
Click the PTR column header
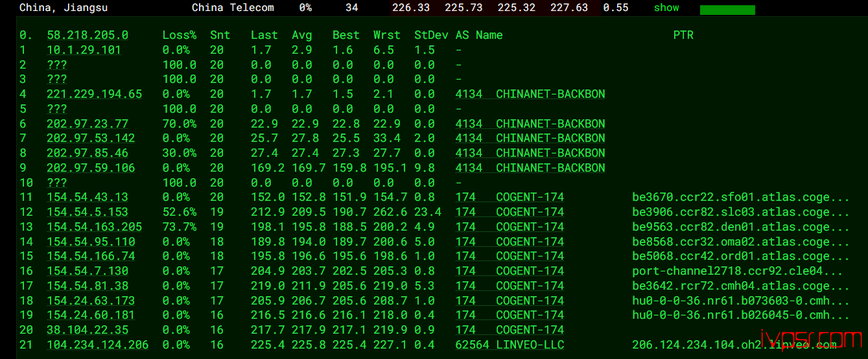(x=683, y=35)
